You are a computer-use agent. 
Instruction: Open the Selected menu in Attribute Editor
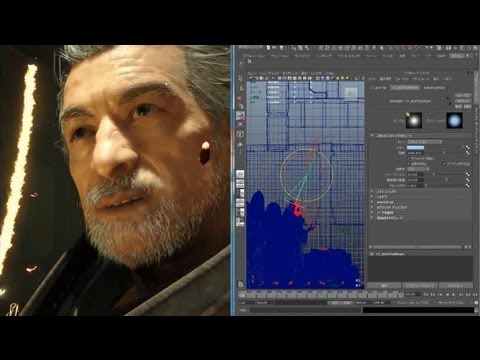point(385,79)
